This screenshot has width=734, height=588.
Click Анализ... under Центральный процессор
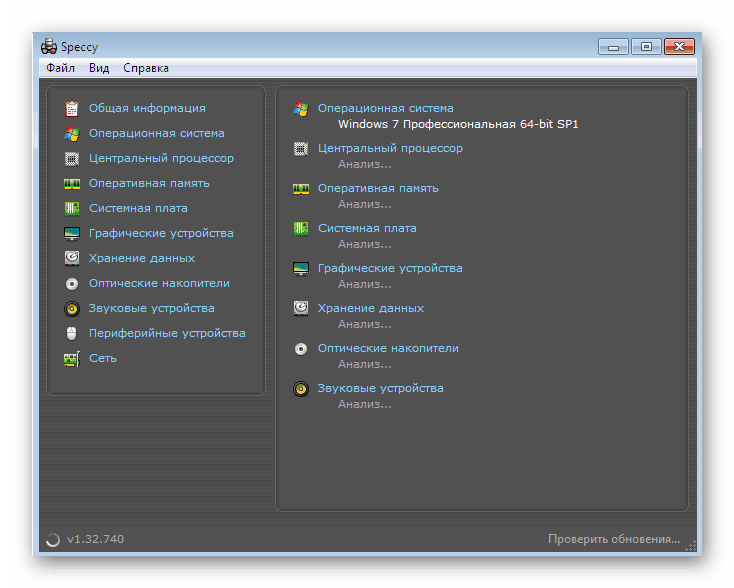[x=365, y=164]
